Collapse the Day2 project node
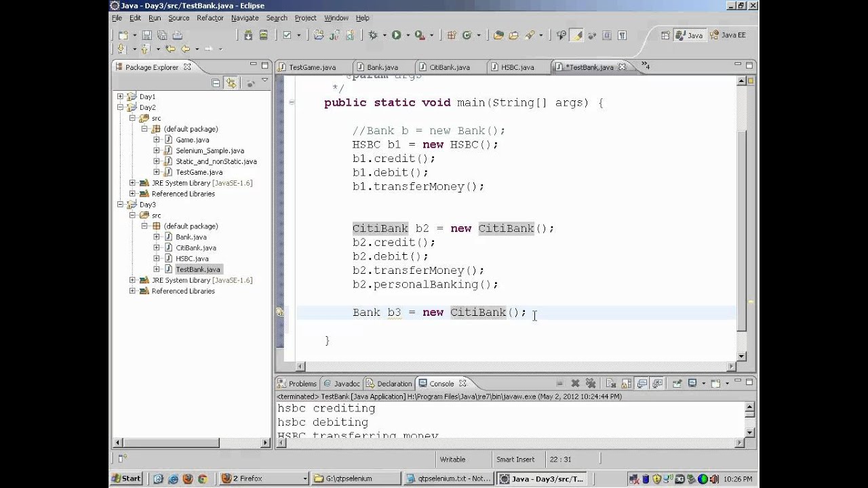 [x=121, y=108]
